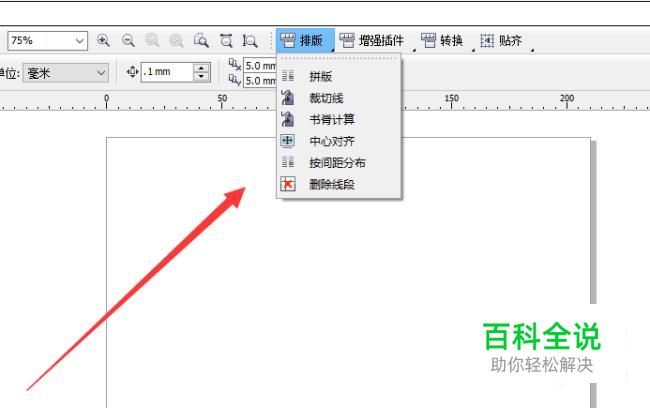650x408 pixels.
Task: Click the greyed zoom all objects icon
Action: click(177, 40)
